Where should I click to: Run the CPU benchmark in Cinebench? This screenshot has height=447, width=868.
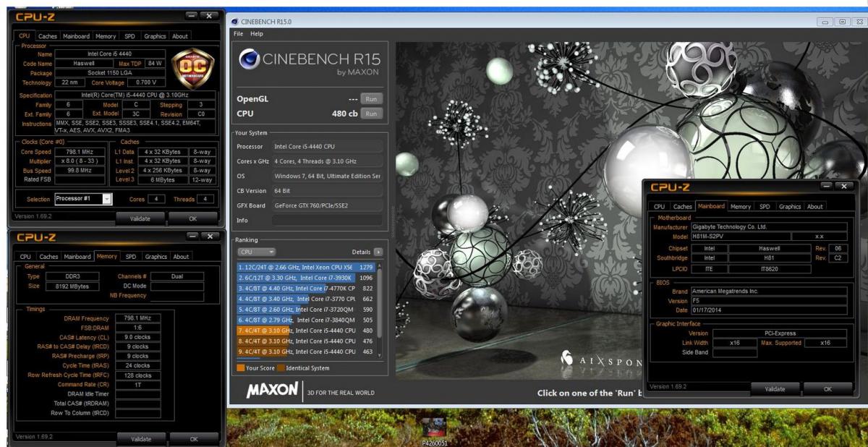coord(372,113)
